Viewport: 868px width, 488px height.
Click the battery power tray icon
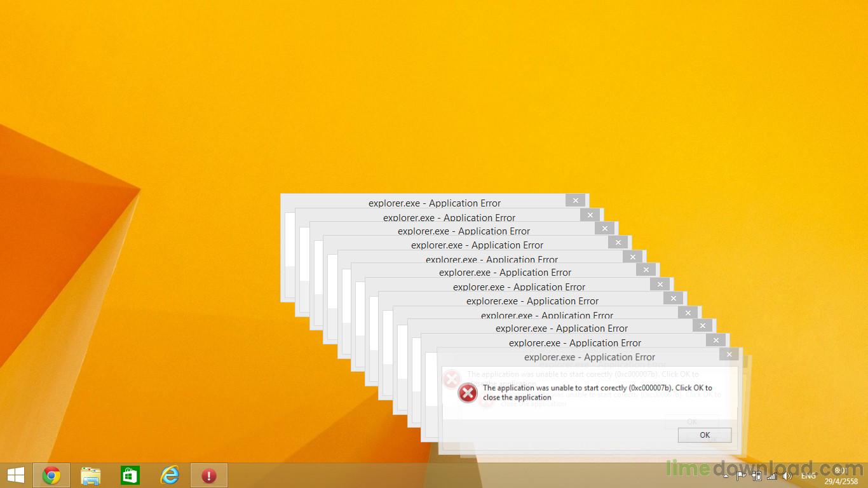[756, 476]
